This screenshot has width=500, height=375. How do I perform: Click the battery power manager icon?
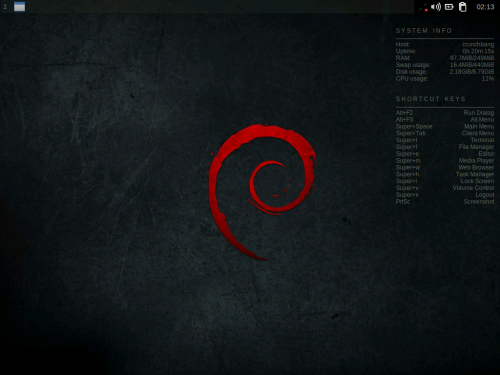coord(449,7)
